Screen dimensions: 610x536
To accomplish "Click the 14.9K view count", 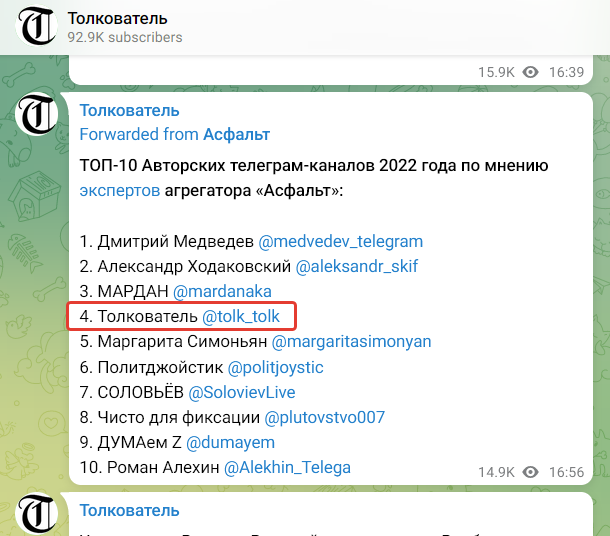I will [496, 472].
